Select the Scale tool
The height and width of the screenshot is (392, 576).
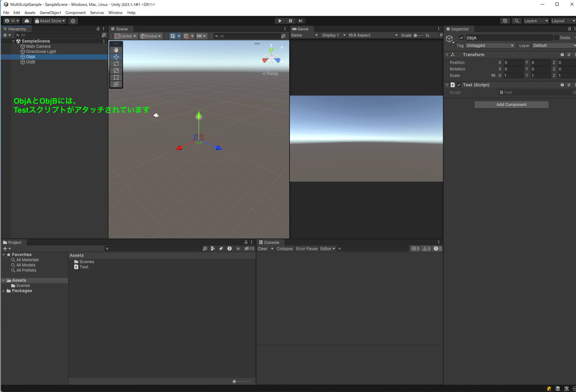point(116,70)
